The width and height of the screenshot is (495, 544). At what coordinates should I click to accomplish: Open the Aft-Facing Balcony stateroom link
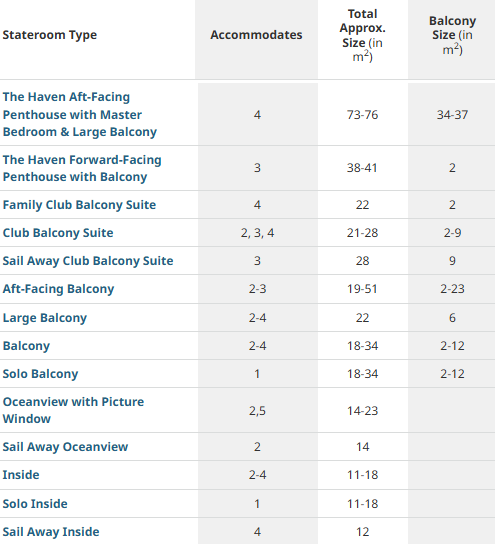(58, 289)
